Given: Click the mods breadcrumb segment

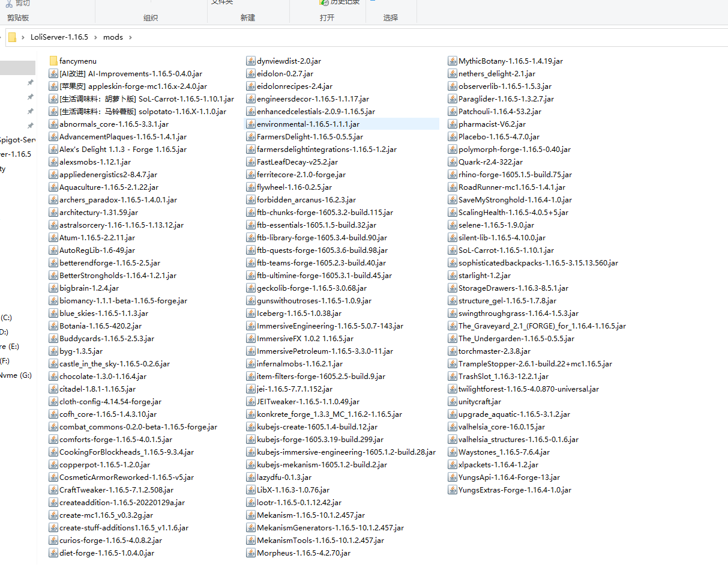Looking at the screenshot, I should (113, 37).
